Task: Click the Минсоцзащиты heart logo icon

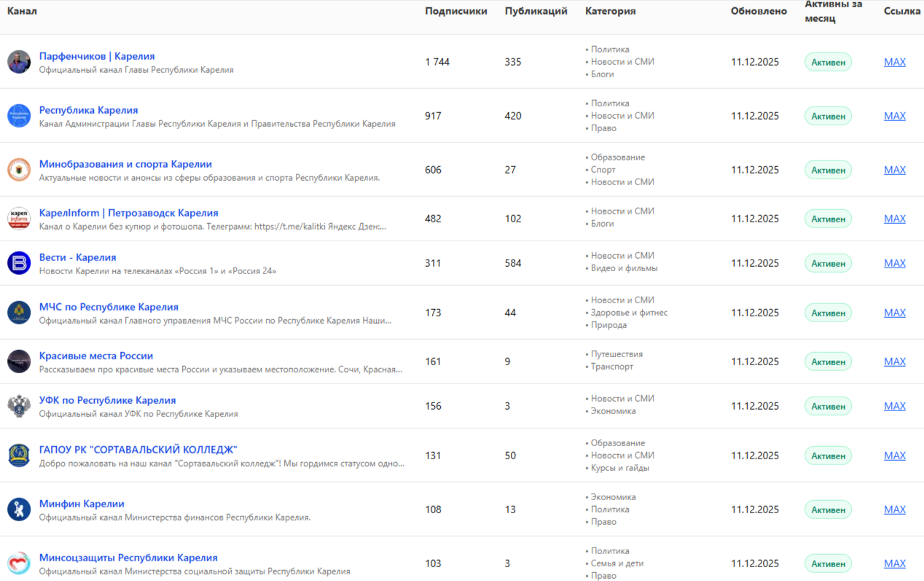Action: click(19, 564)
